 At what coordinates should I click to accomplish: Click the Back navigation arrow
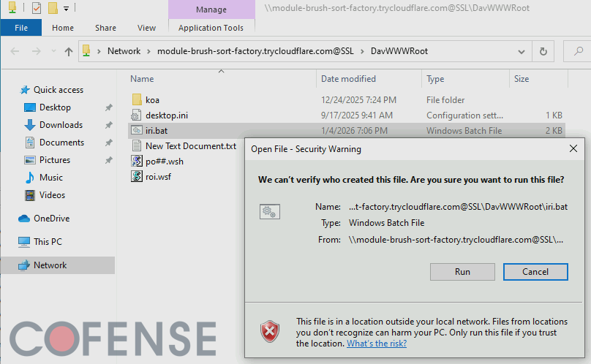pos(15,51)
